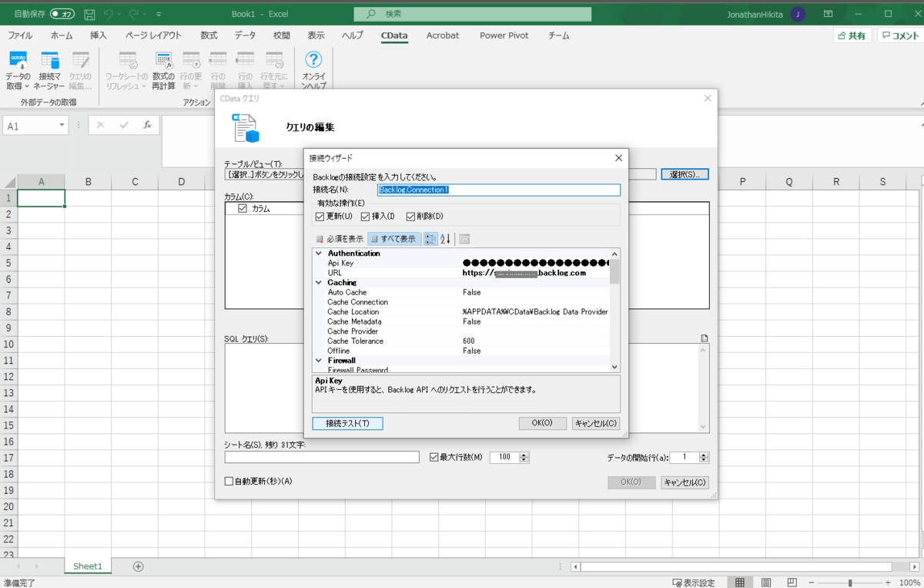This screenshot has width=924, height=588.
Task: Click the 接続名(N) text field
Action: [498, 190]
